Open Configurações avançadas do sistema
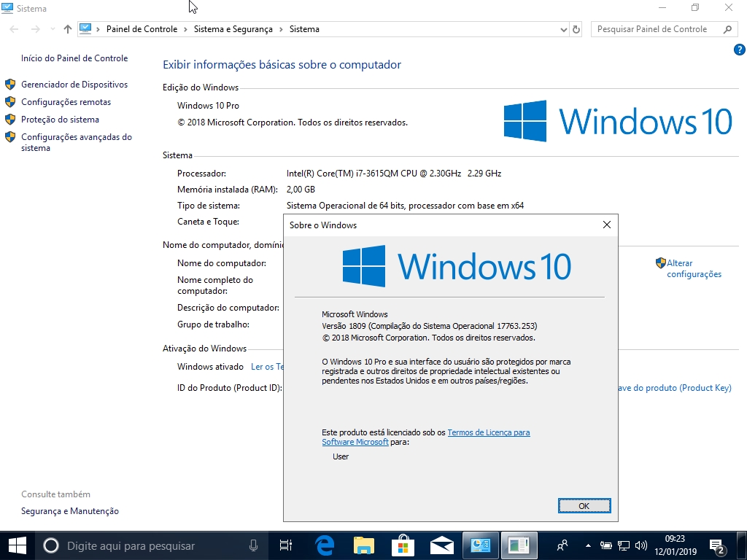Screen dimensions: 747x560 pyautogui.click(x=76, y=142)
